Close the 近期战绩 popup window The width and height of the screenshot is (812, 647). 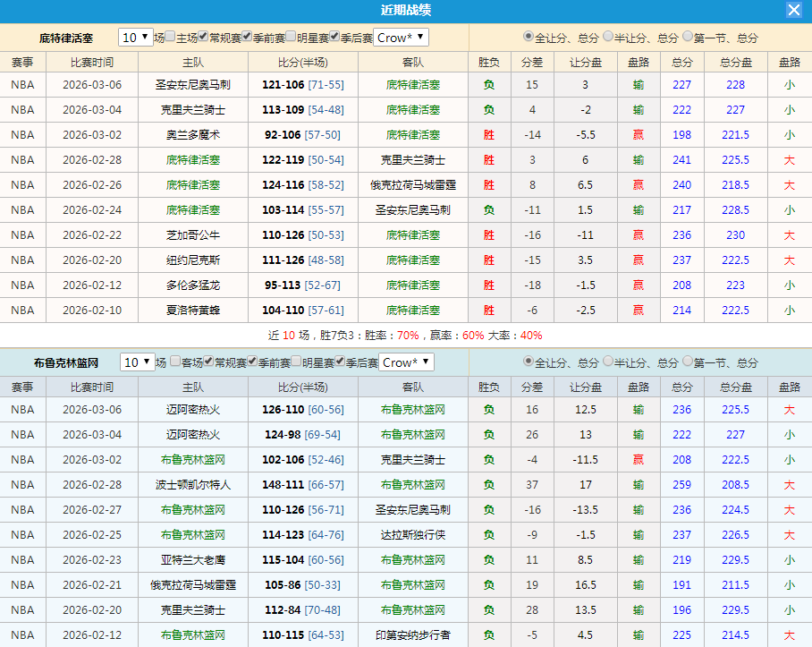pyautogui.click(x=794, y=11)
